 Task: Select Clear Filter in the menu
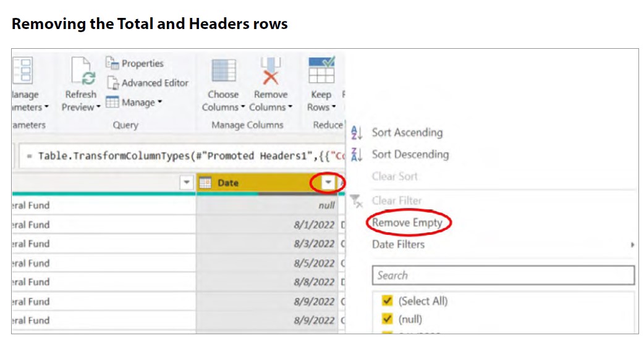click(396, 201)
